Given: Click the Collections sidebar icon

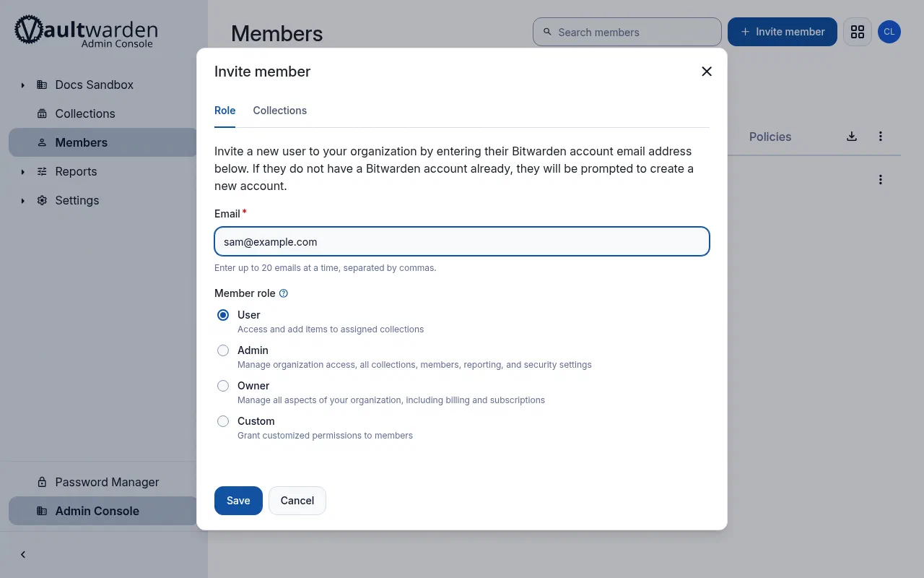Looking at the screenshot, I should (x=42, y=113).
